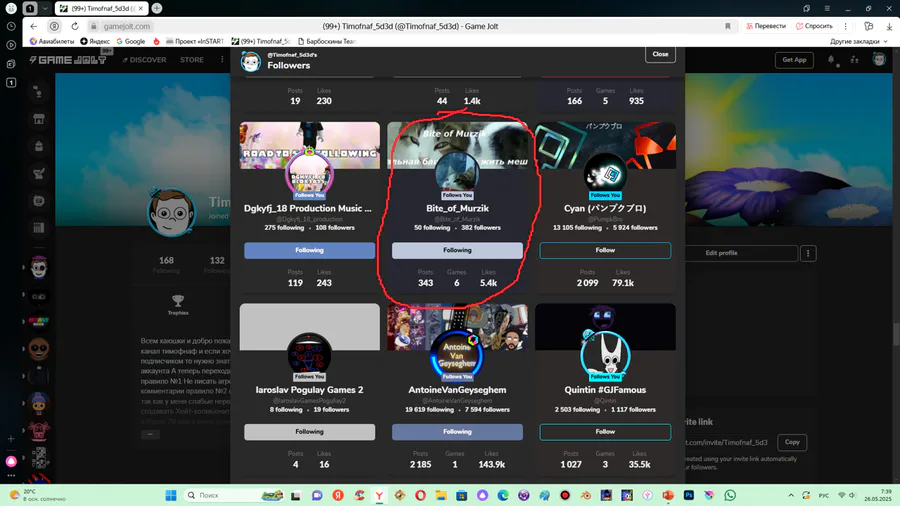Open Cyan profile name link

click(605, 208)
